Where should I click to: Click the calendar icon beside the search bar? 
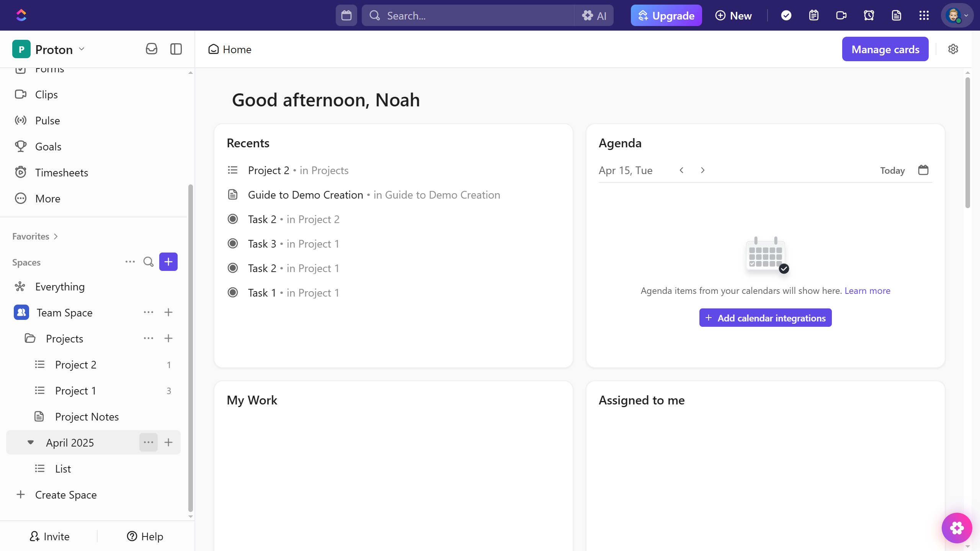point(346,15)
